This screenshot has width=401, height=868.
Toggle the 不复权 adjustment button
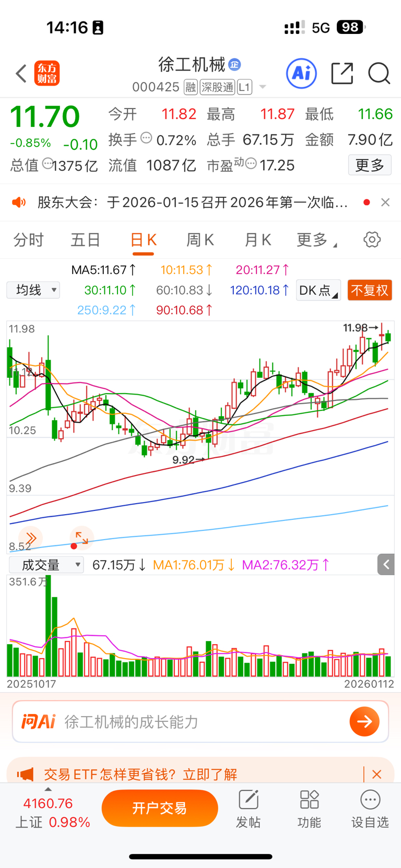pyautogui.click(x=370, y=290)
